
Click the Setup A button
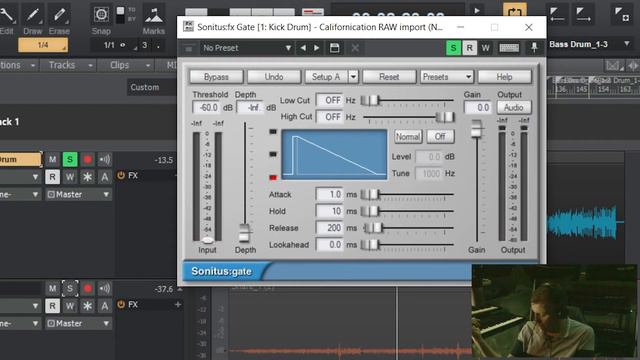[326, 77]
